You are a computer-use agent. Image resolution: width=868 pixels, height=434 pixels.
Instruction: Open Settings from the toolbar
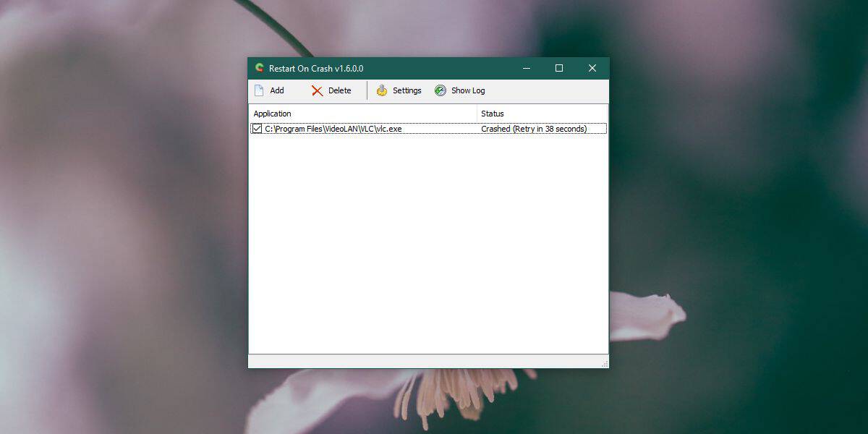click(x=399, y=90)
